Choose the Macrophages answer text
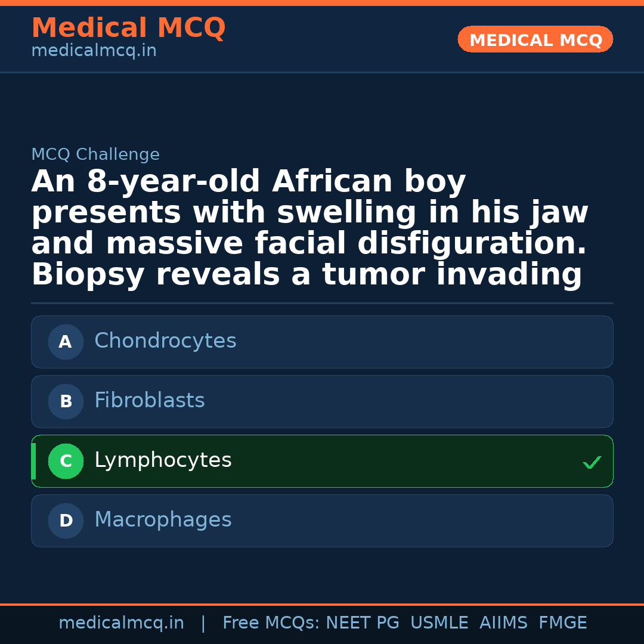This screenshot has width=644, height=644. point(163,520)
